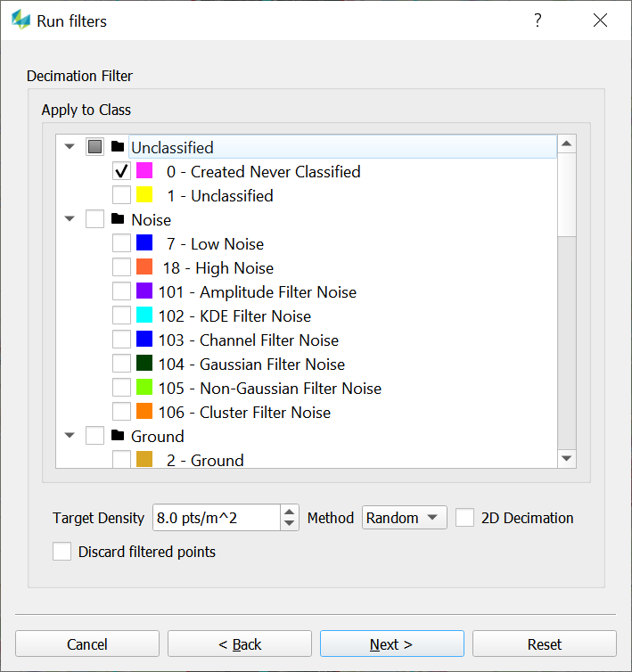The height and width of the screenshot is (672, 632).
Task: Check Discard filtered points option
Action: (x=62, y=552)
